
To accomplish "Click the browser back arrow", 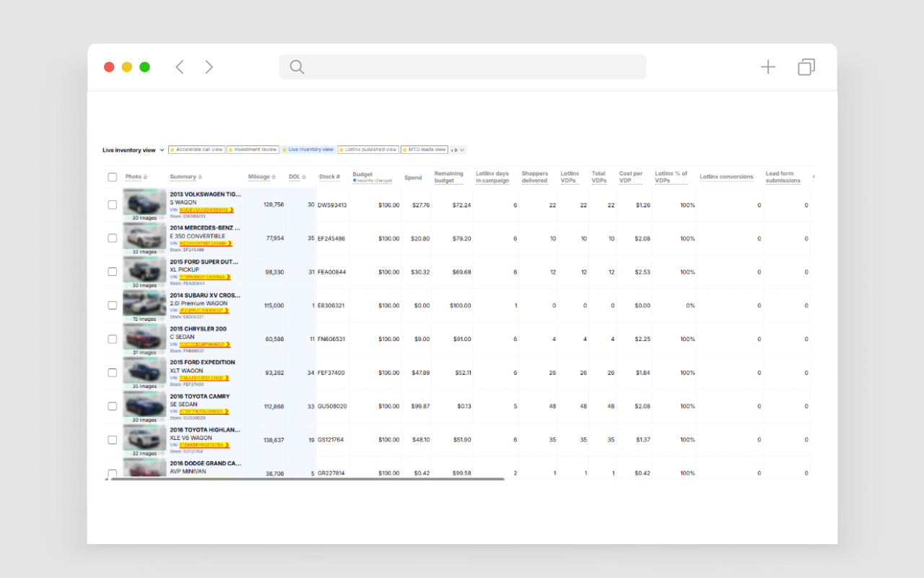I will (180, 67).
